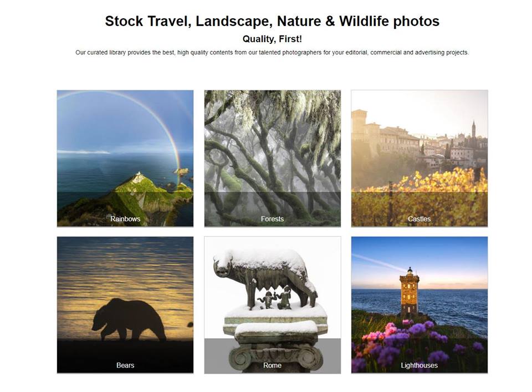The width and height of the screenshot is (532, 392).
Task: Click the 'Rainbows' caption label
Action: pyautogui.click(x=125, y=219)
